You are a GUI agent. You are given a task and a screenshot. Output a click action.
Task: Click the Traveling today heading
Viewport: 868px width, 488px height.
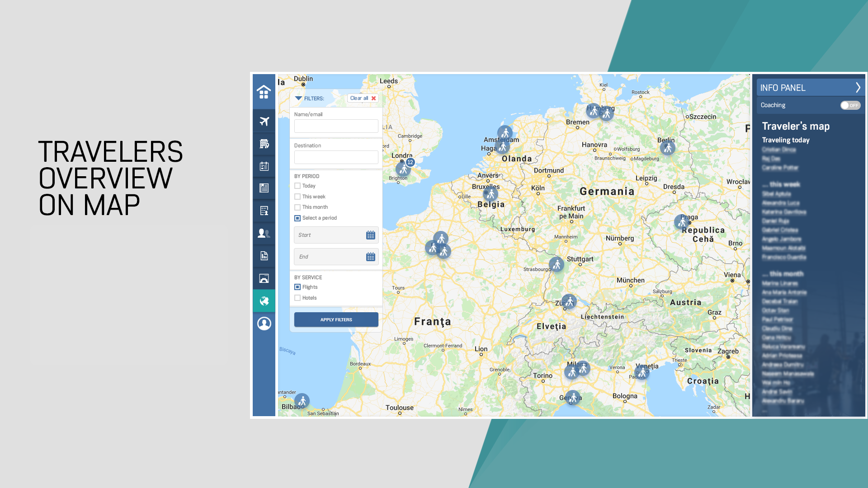pos(786,140)
